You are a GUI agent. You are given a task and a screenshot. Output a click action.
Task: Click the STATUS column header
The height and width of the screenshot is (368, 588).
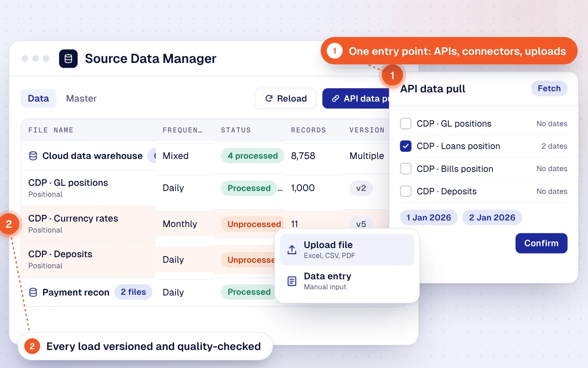[236, 130]
